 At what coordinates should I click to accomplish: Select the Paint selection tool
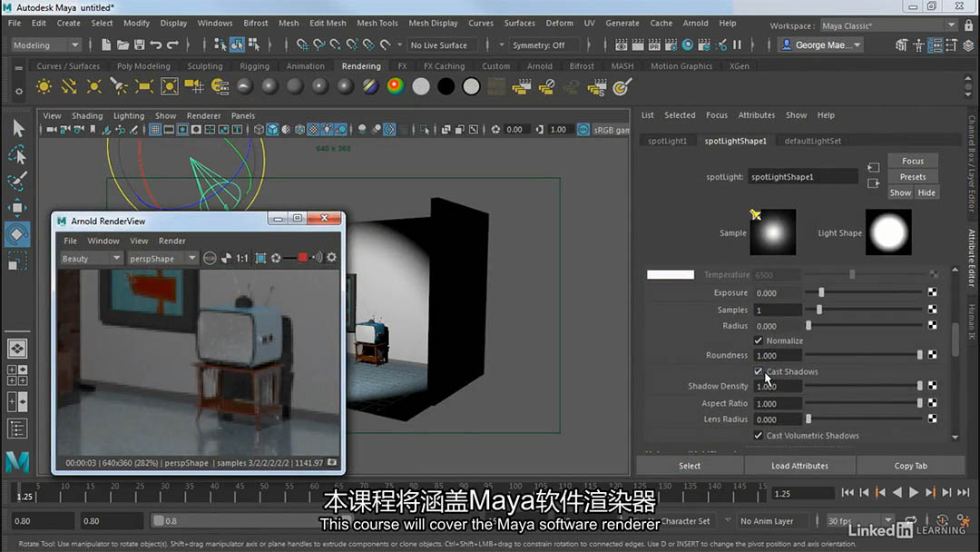click(17, 181)
